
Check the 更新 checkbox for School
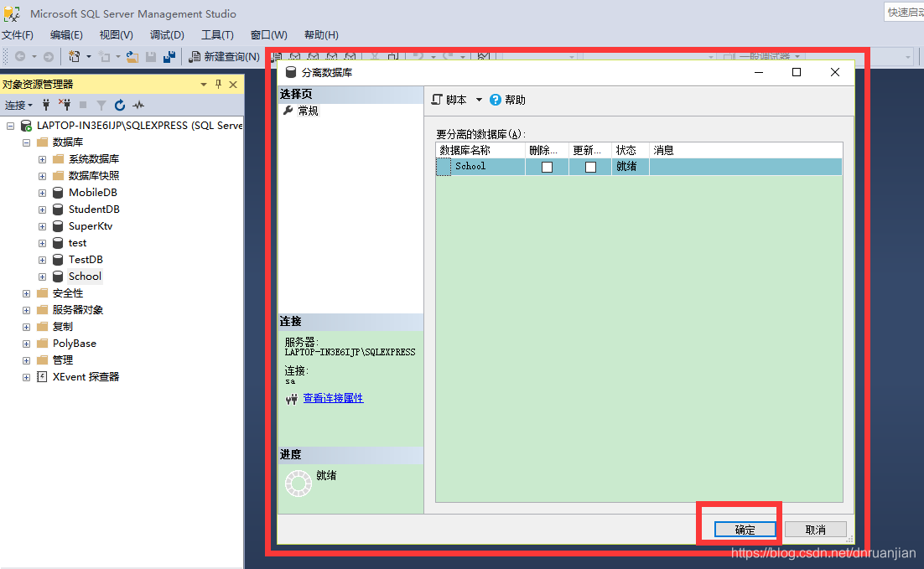[x=590, y=168]
